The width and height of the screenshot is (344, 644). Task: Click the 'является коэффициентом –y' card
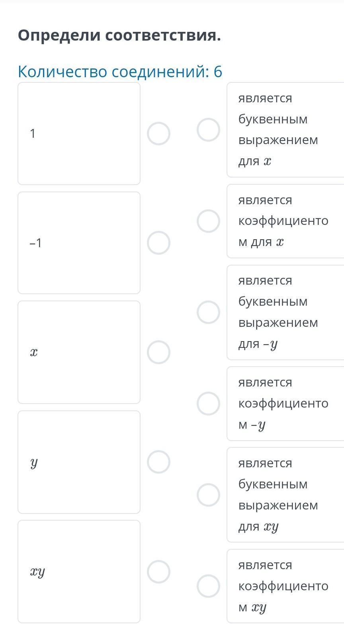point(285,404)
